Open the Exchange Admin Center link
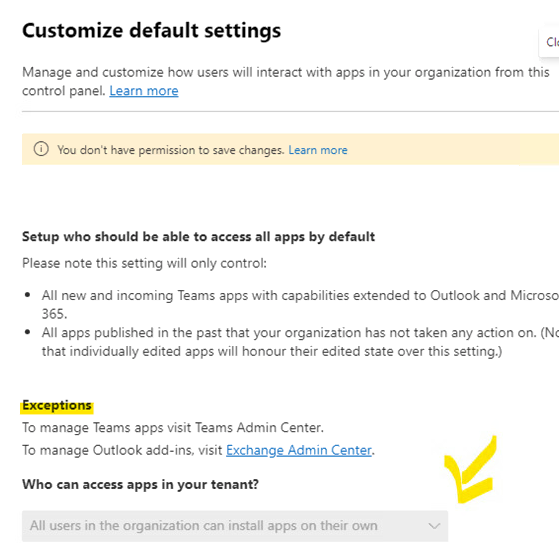The height and width of the screenshot is (548, 559). (x=299, y=450)
